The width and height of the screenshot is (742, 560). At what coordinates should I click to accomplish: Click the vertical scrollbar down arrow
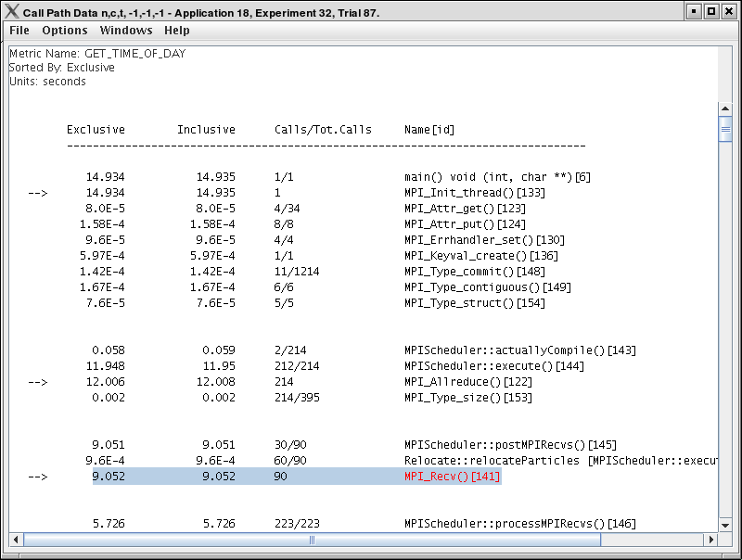(727, 526)
